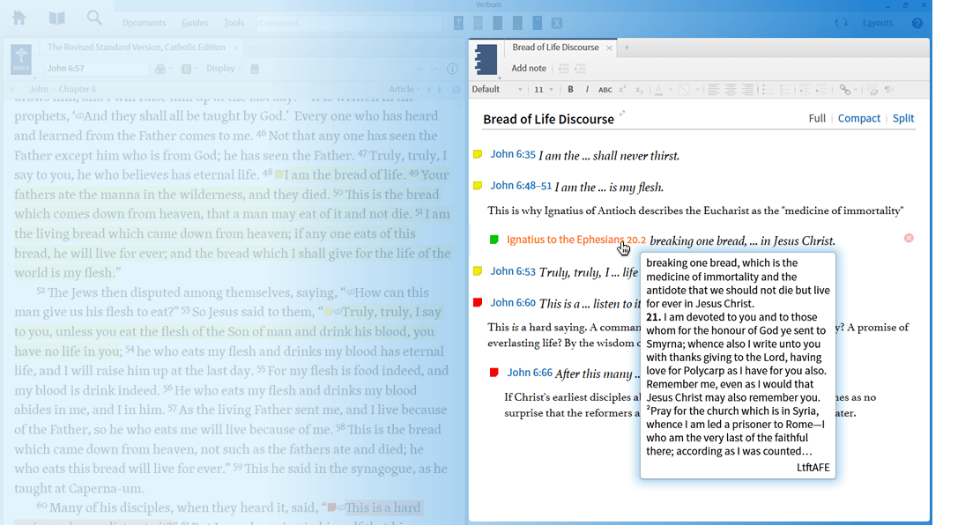This screenshot has width=980, height=525.
Task: Open the Layouts menu
Action: (x=878, y=23)
